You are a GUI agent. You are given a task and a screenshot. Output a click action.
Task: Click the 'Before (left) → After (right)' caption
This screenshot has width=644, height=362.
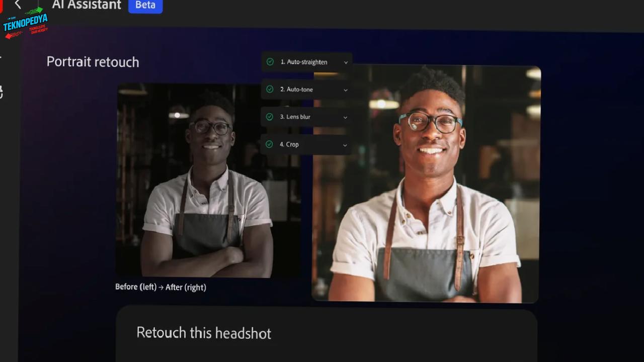coord(160,287)
